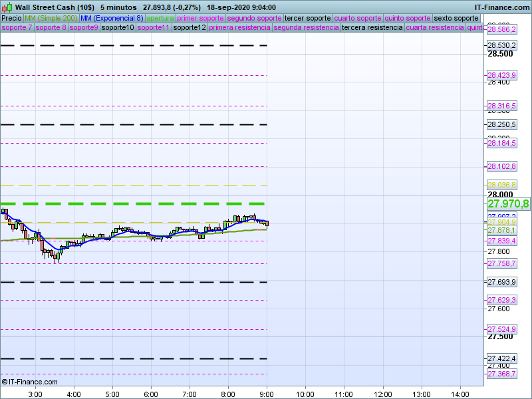The width and height of the screenshot is (532, 399).
Task: Click the green 27.878,1 moving average tag
Action: tap(501, 230)
